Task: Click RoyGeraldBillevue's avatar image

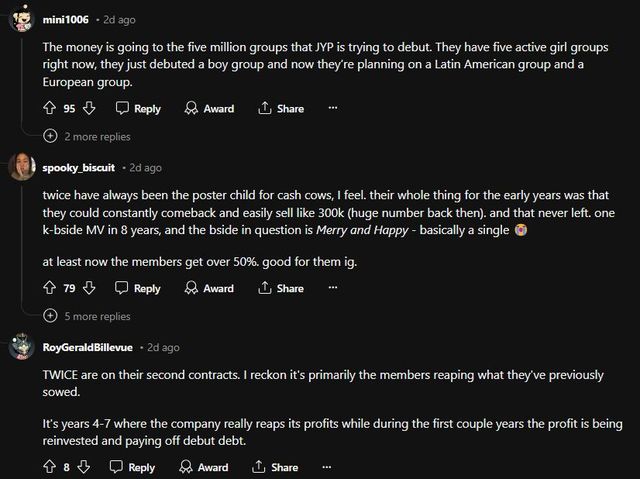Action: tap(22, 347)
